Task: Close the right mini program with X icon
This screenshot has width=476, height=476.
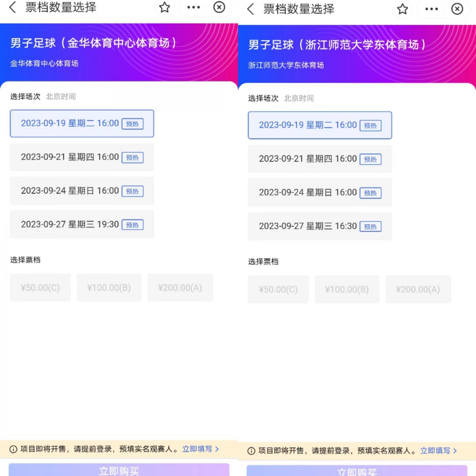Action: [457, 9]
